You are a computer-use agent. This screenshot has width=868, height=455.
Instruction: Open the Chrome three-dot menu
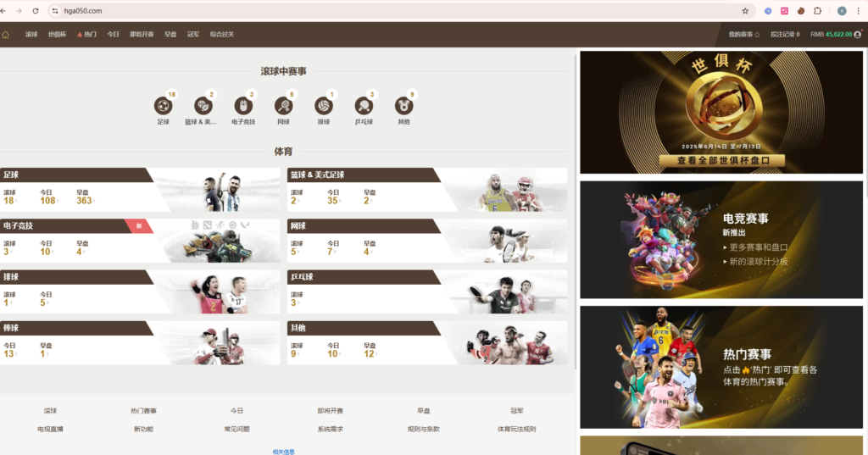pyautogui.click(x=858, y=11)
